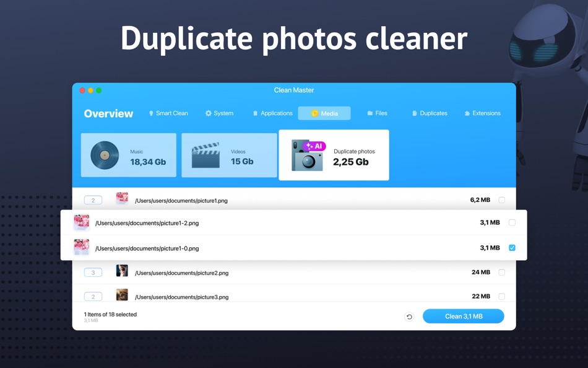
Task: Open the Duplicates tab
Action: click(430, 113)
